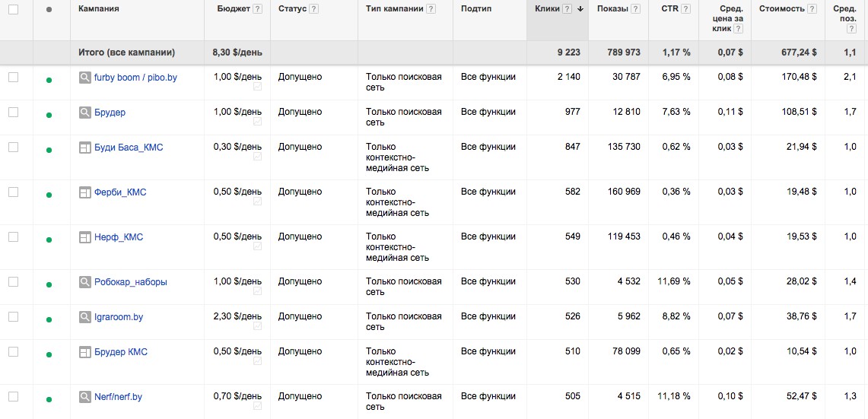Viewport: 868px width, 419px height.
Task: Open the Nerf/nerf.by campaign link
Action: pyautogui.click(x=118, y=397)
